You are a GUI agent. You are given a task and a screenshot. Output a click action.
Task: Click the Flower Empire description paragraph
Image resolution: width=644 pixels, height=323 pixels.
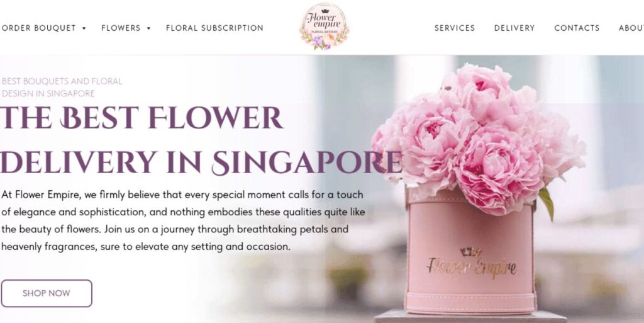(x=183, y=220)
